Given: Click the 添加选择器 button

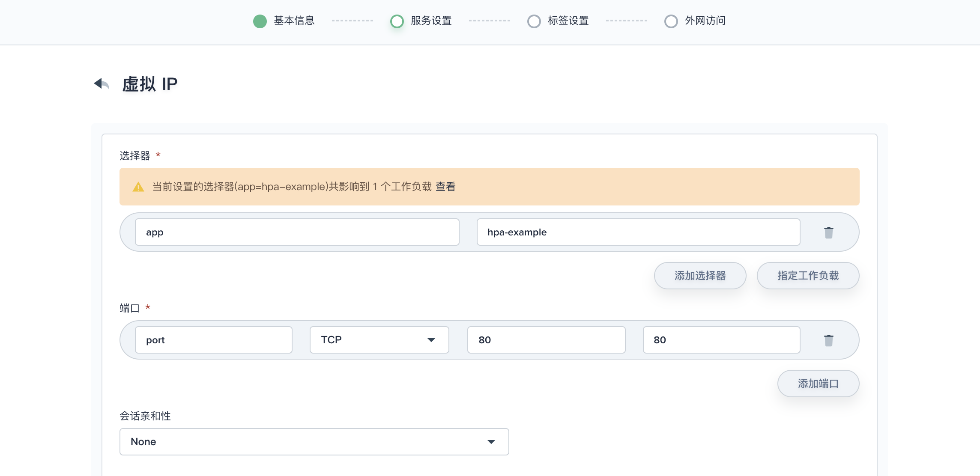Looking at the screenshot, I should coord(700,276).
